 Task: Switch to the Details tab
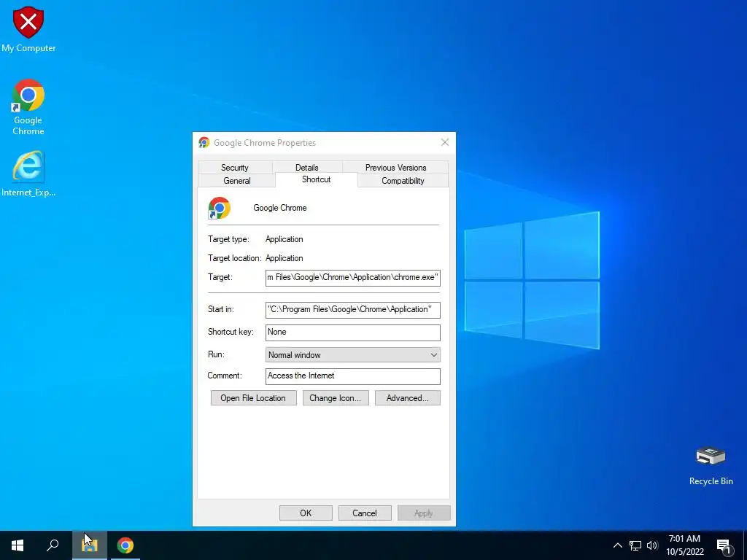(307, 168)
